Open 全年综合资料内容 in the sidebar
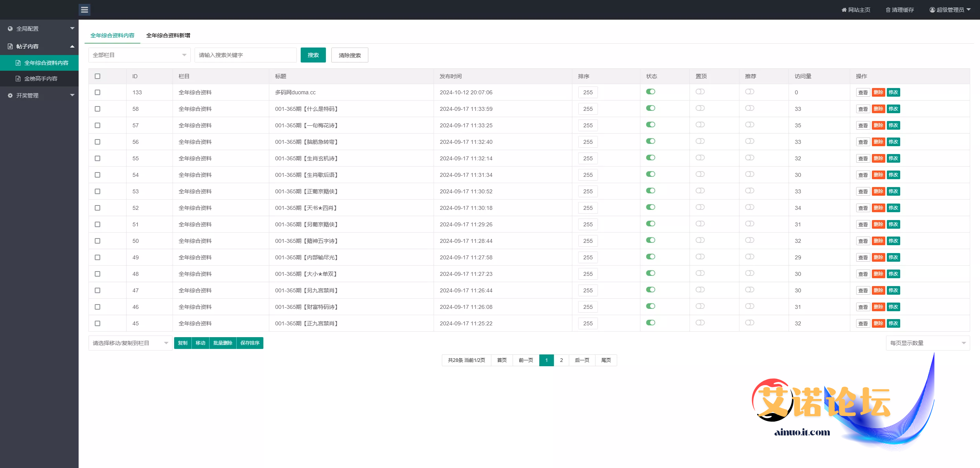The width and height of the screenshot is (980, 468). click(x=39, y=63)
